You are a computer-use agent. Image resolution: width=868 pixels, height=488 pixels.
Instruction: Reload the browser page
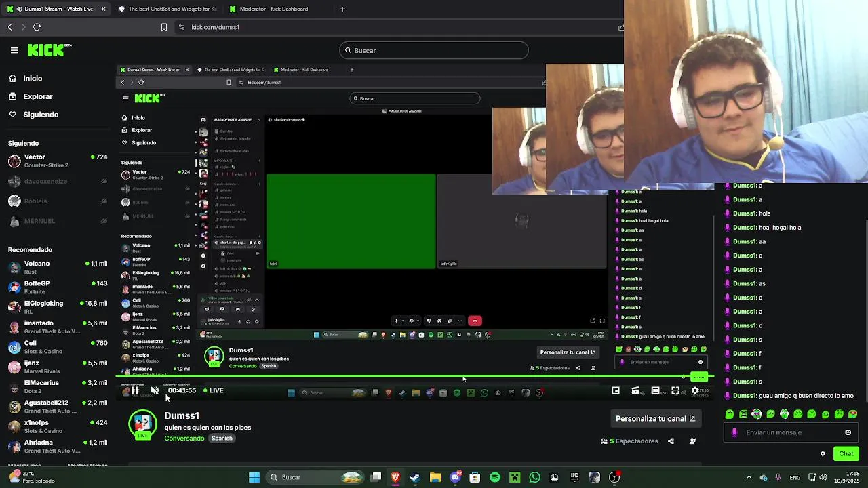(37, 27)
